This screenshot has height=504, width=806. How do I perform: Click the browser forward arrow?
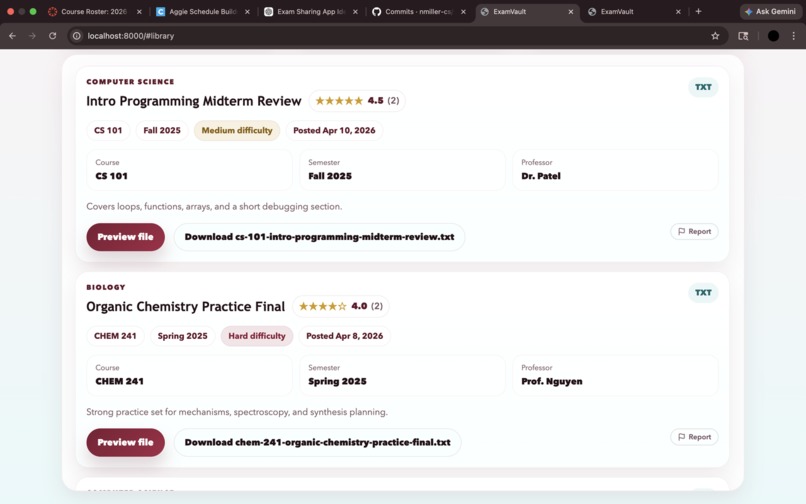point(32,36)
